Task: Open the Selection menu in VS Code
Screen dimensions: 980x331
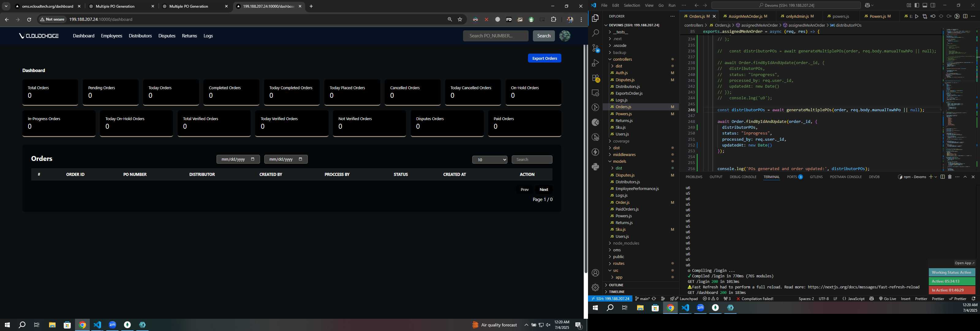Action: tap(631, 5)
